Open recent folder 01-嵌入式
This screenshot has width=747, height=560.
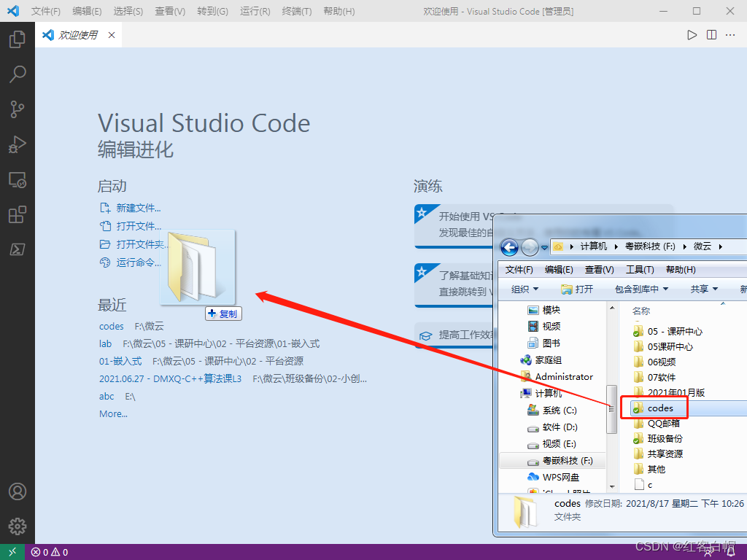point(120,362)
